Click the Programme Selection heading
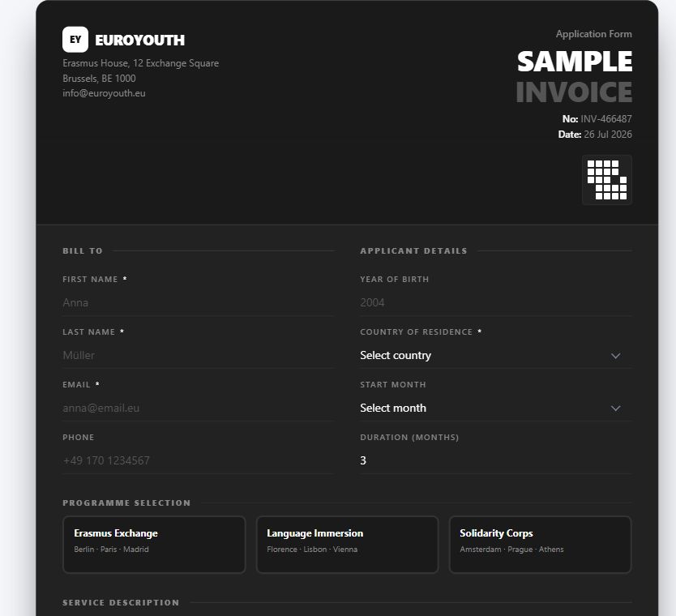The height and width of the screenshot is (616, 676). tap(126, 503)
